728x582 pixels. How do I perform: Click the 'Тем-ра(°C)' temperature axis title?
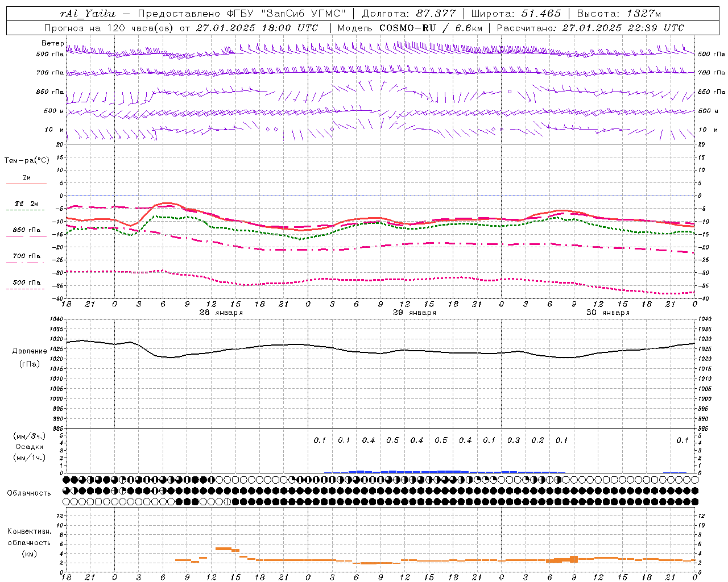click(27, 161)
